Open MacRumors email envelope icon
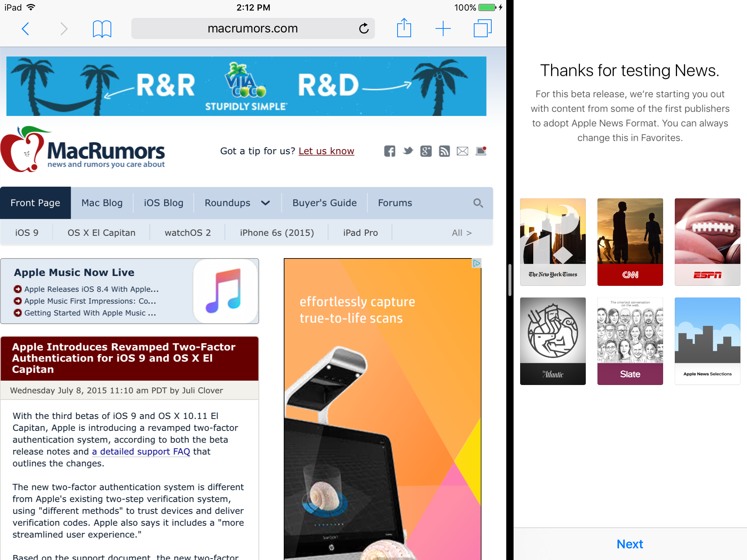747x560 pixels. pyautogui.click(x=462, y=151)
